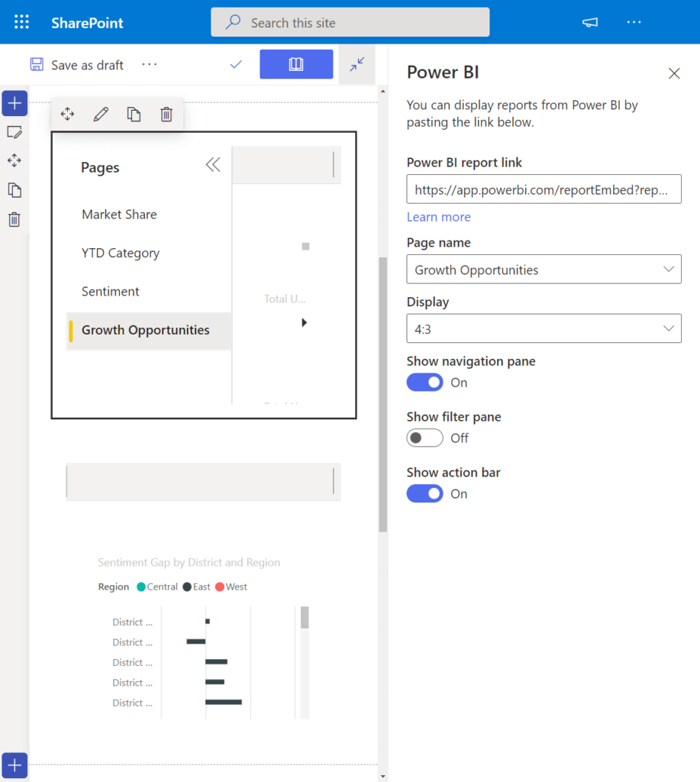Close the Power BI properties pane
The image size is (700, 782).
(x=674, y=73)
